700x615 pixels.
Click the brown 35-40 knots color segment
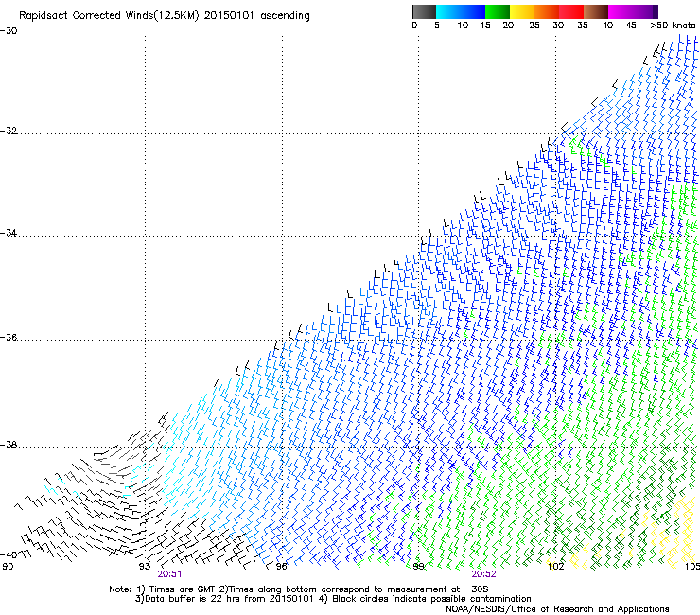pos(596,11)
